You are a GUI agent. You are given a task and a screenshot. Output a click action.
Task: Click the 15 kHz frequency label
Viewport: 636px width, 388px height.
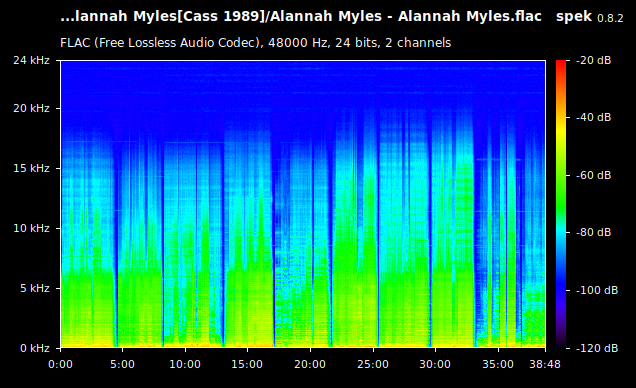tap(31, 168)
